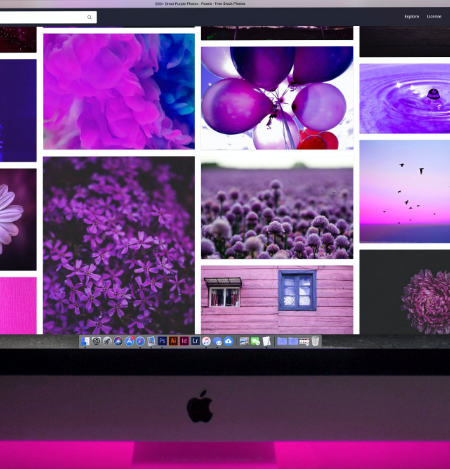The image size is (450, 469).
Task: Open the pink house windows photo
Action: (x=277, y=300)
